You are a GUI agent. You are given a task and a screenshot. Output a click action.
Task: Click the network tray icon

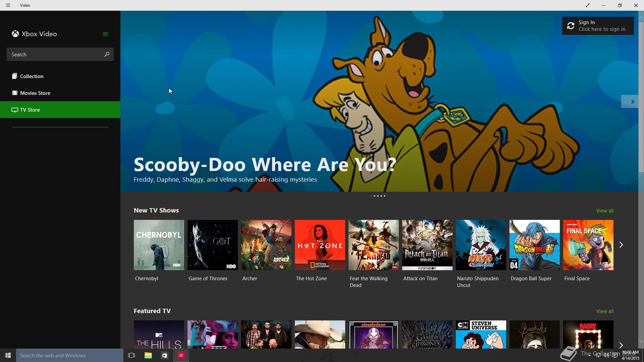pos(598,355)
